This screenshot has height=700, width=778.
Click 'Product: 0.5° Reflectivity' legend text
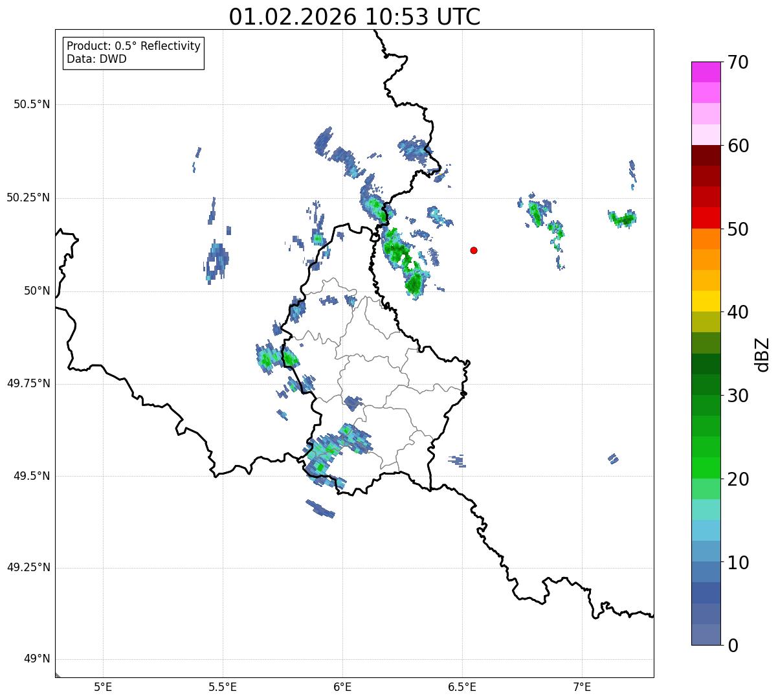point(133,46)
